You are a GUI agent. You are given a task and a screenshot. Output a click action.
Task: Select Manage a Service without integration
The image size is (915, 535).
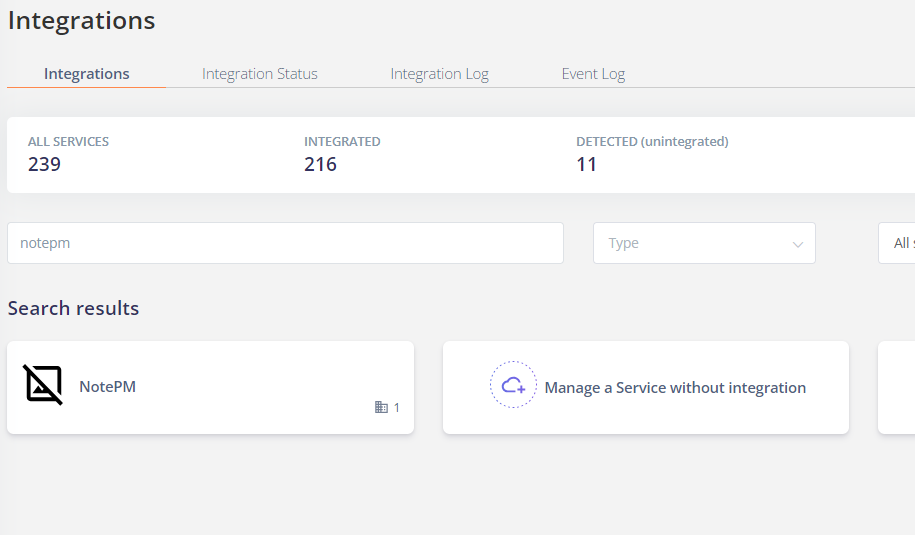[646, 387]
